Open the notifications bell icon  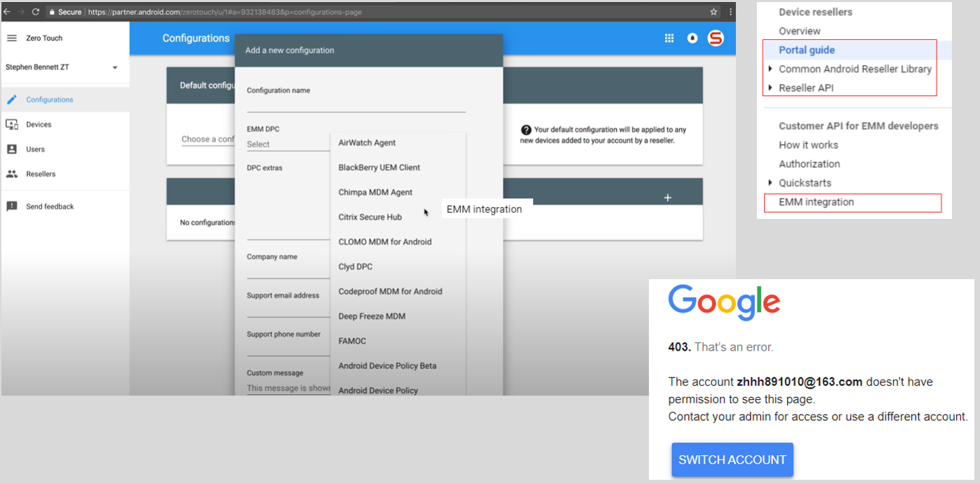(x=692, y=38)
